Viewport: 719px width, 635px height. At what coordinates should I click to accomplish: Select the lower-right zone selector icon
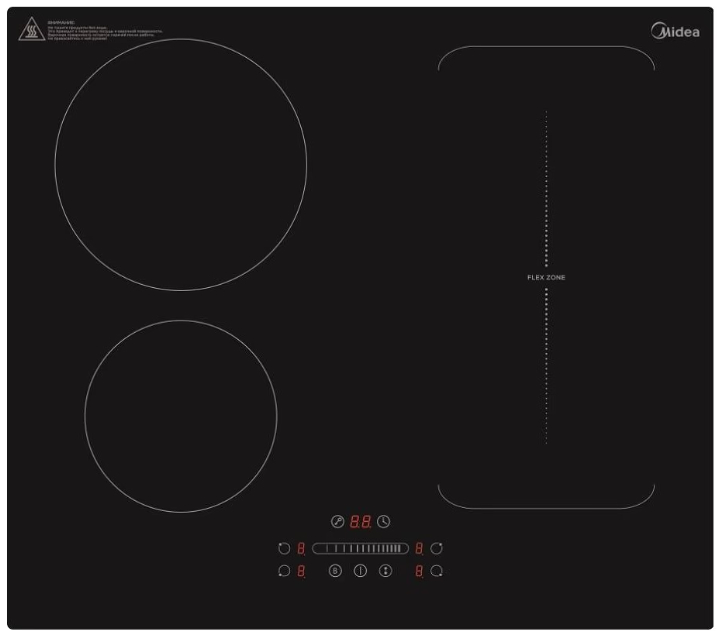coord(436,571)
